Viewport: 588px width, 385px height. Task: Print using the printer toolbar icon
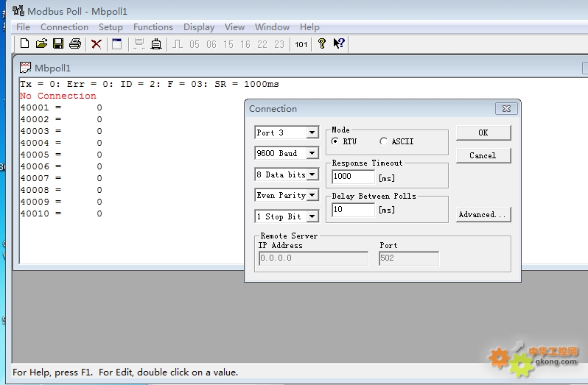(x=75, y=44)
